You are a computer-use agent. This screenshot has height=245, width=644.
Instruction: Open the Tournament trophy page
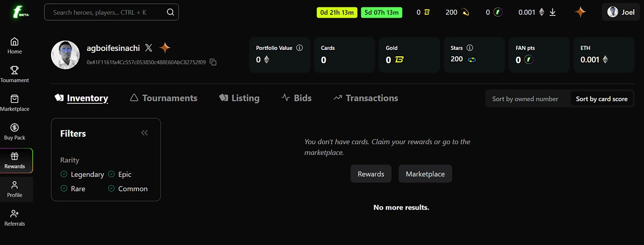click(x=14, y=75)
